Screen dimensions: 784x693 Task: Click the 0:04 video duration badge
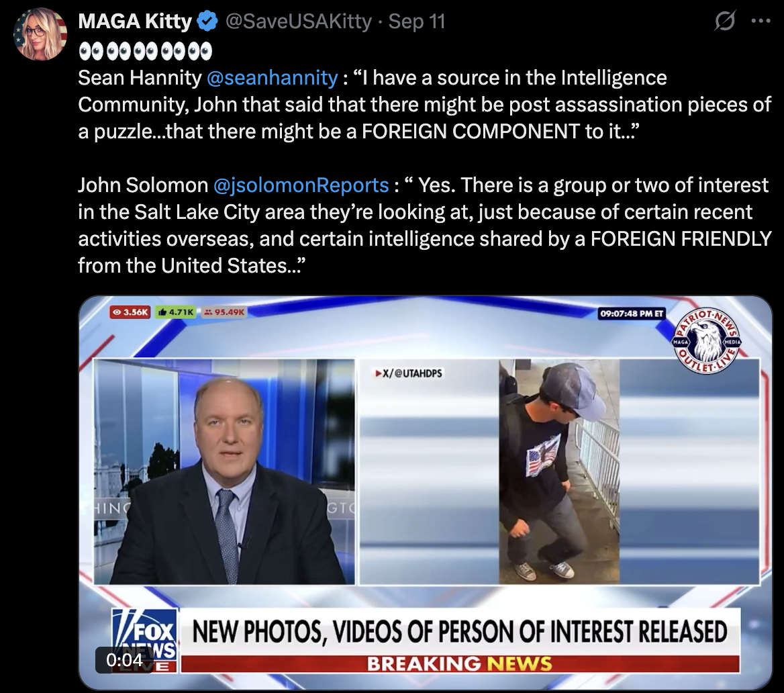(x=124, y=660)
